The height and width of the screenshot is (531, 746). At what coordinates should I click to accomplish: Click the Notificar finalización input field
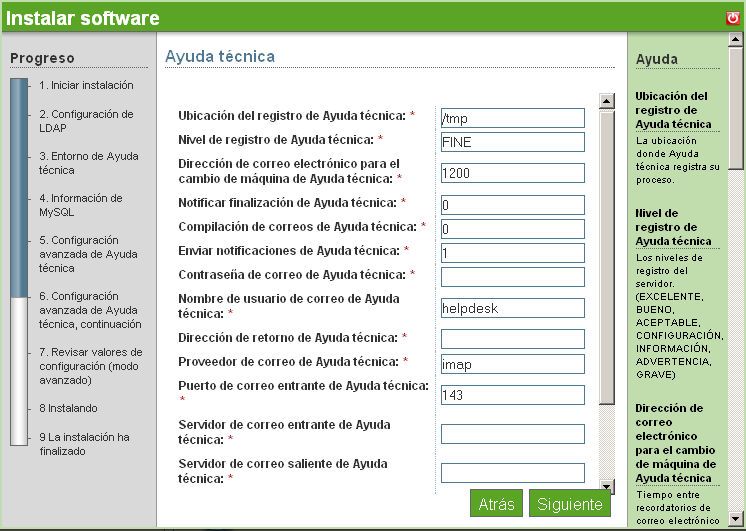pyautogui.click(x=512, y=205)
